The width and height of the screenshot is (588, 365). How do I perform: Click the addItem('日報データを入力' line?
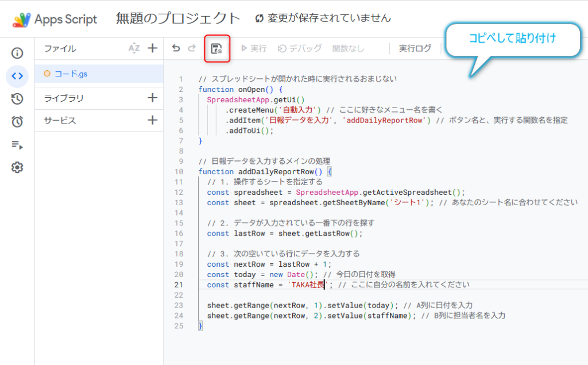pyautogui.click(x=396, y=120)
